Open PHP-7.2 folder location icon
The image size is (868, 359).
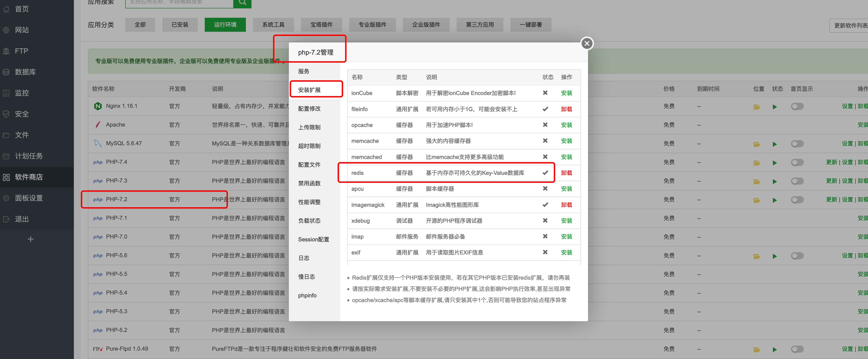[757, 200]
